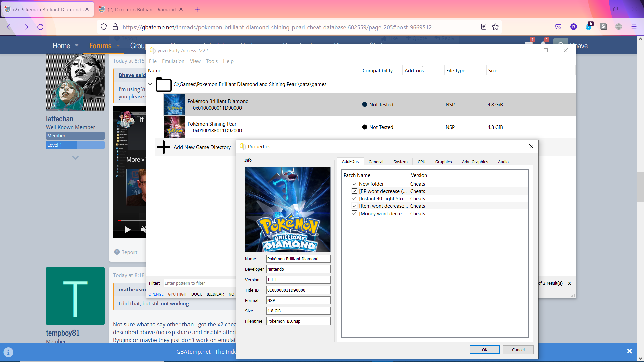Open the Firefox account R icon
The width and height of the screenshot is (644, 362).
[x=574, y=27]
